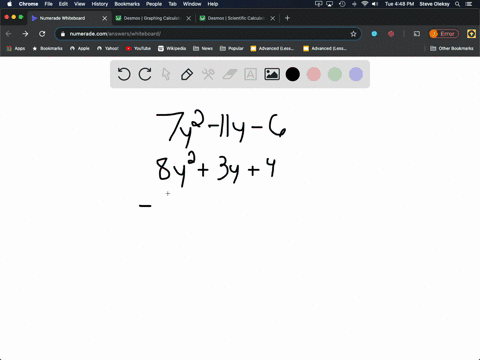This screenshot has height=360, width=480.
Task: Click the numerade.com address bar
Action: pos(207,34)
